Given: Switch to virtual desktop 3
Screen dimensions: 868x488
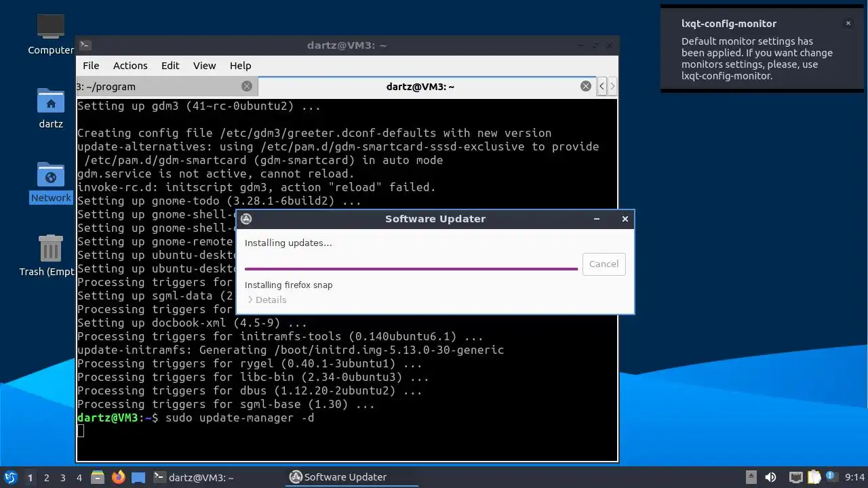Looking at the screenshot, I should pos(63,478).
